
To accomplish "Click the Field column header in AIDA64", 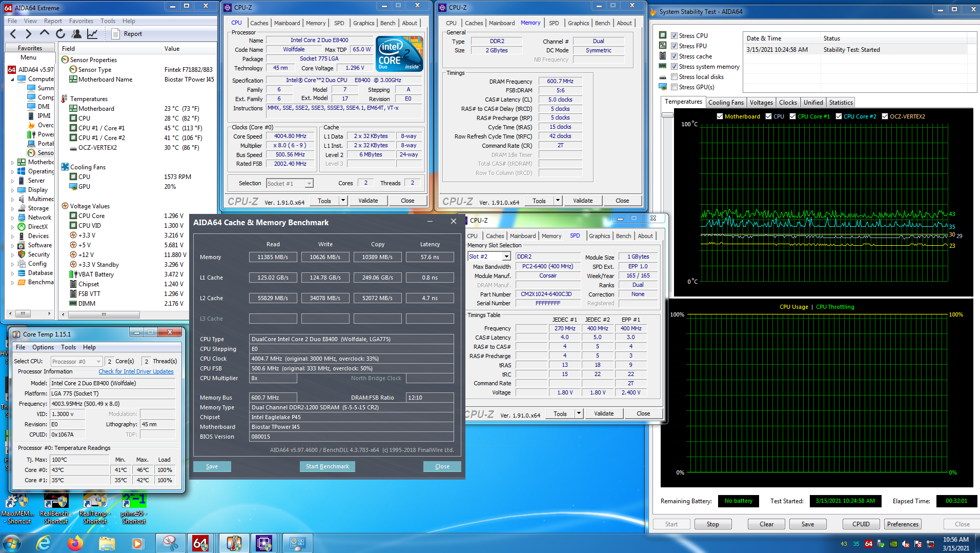I will (110, 49).
